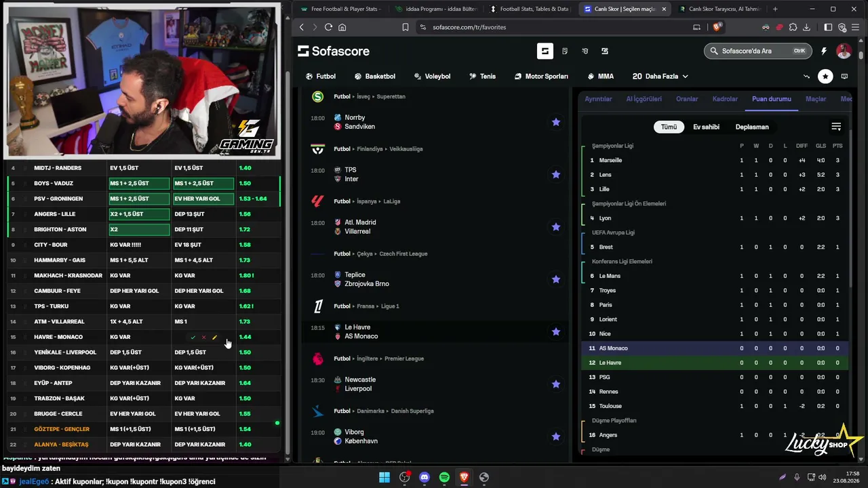Viewport: 868px width, 488px height.
Task: Click the ALANYA - BEŞİKTAŞ row
Action: click(x=144, y=445)
